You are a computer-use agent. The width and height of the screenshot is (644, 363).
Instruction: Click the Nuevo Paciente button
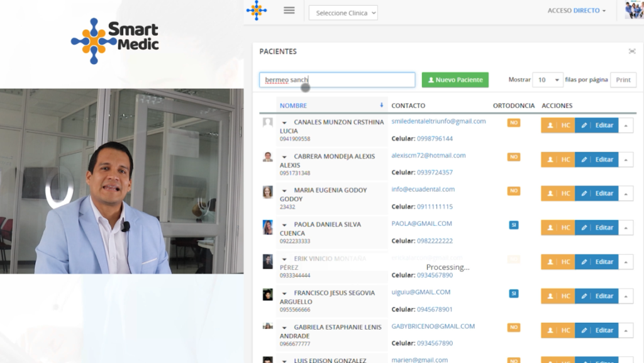pos(455,80)
